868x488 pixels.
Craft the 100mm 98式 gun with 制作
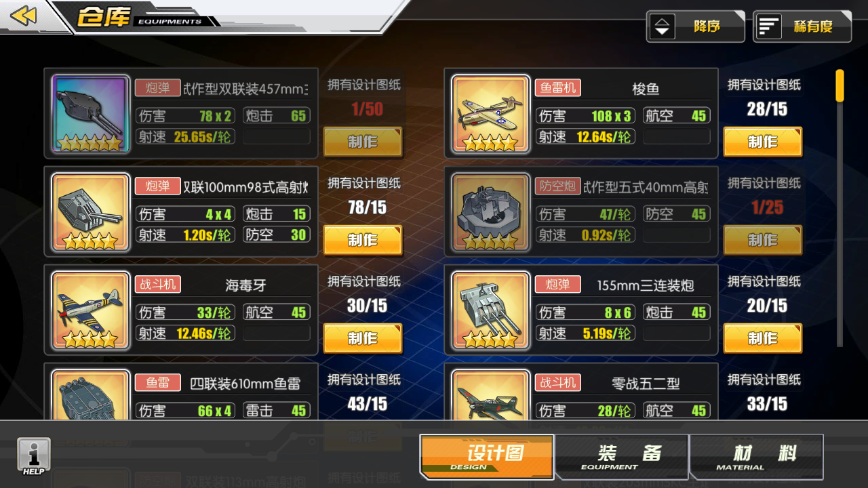[x=363, y=240]
